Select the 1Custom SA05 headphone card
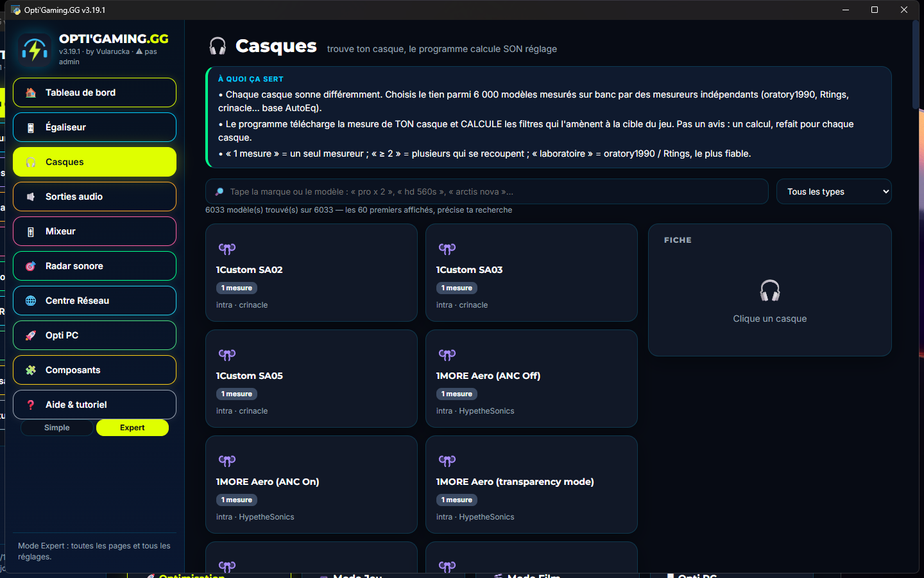The height and width of the screenshot is (578, 924). [x=311, y=378]
